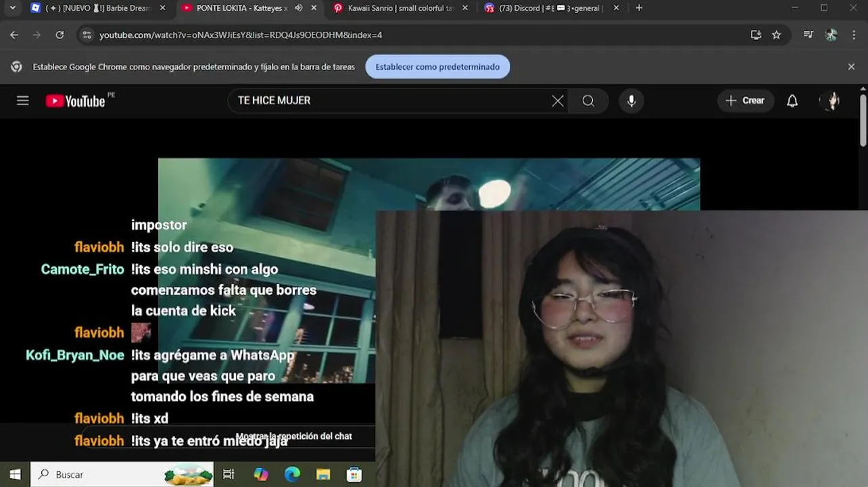Open Microsoft Store from taskbar

click(x=354, y=475)
